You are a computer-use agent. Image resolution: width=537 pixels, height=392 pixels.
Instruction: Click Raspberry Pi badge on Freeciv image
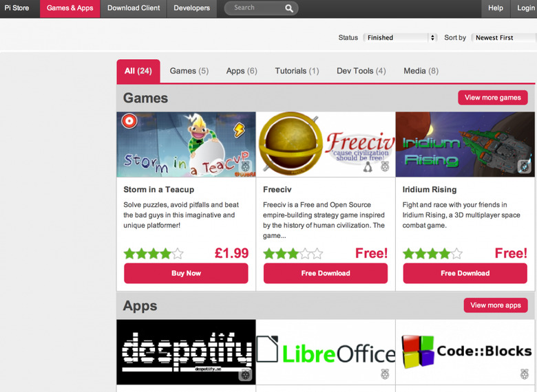[385, 166]
